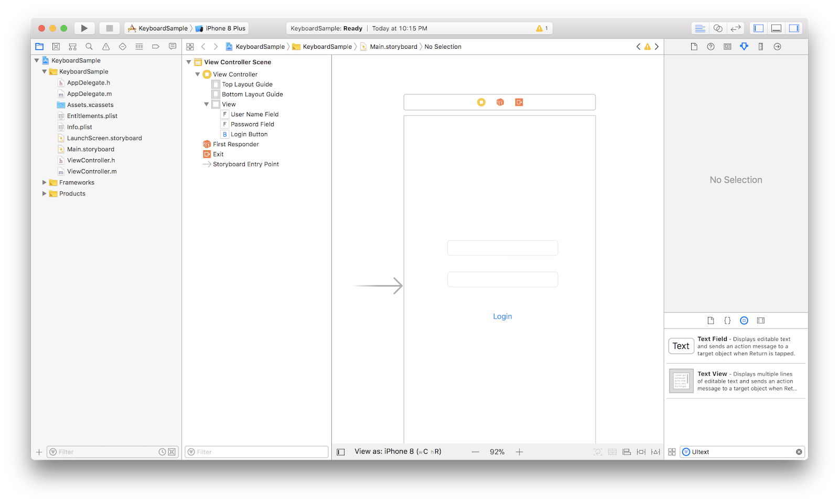Open the Assistant editor circles icon
This screenshot has height=504, width=839.
[718, 28]
